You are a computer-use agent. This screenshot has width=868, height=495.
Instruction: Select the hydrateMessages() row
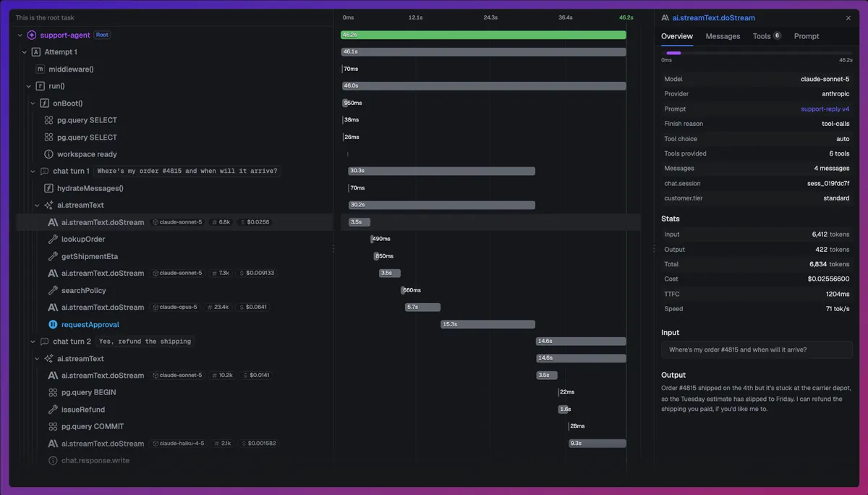pos(174,188)
